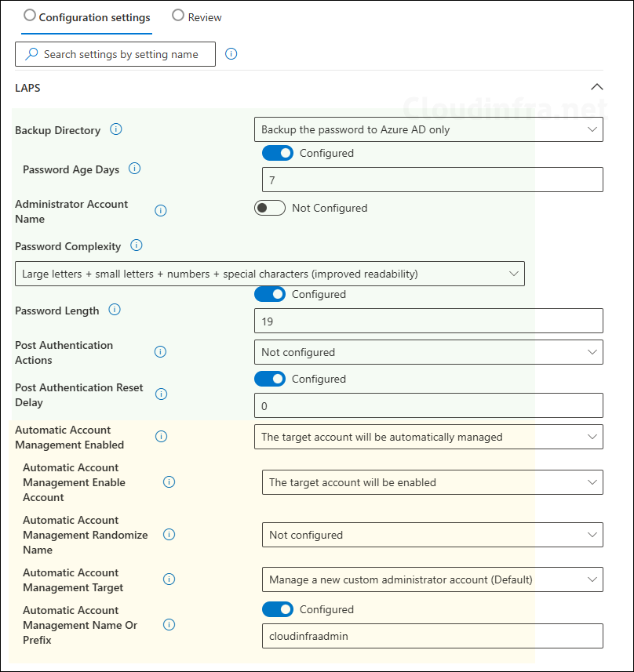
Task: Open Password Complexity dropdown
Action: tap(270, 274)
